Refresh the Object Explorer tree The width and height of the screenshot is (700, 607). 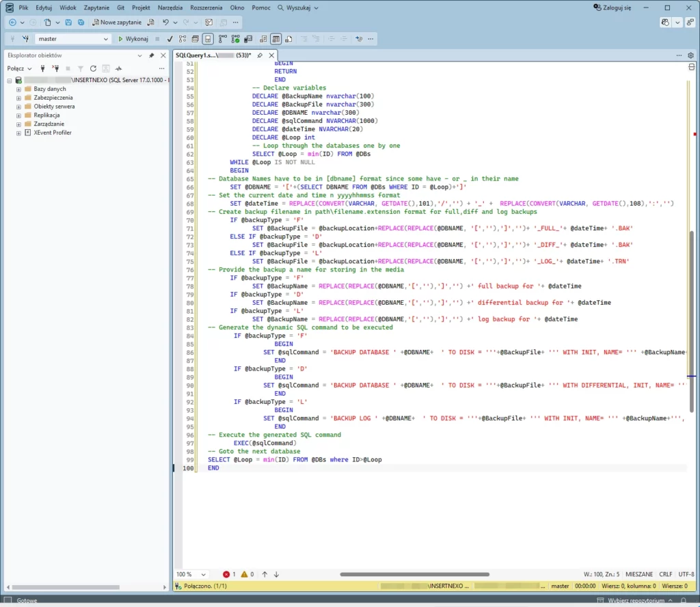[x=93, y=69]
